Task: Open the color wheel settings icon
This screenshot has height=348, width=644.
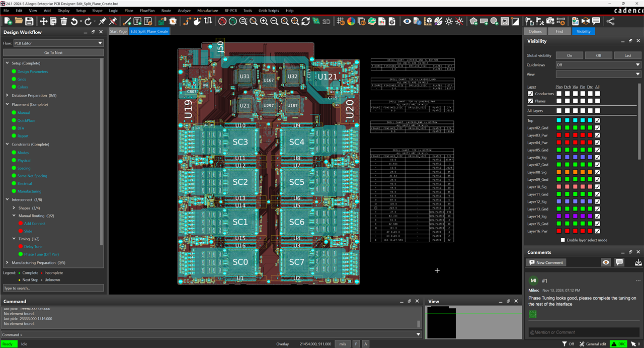Action: (351, 21)
